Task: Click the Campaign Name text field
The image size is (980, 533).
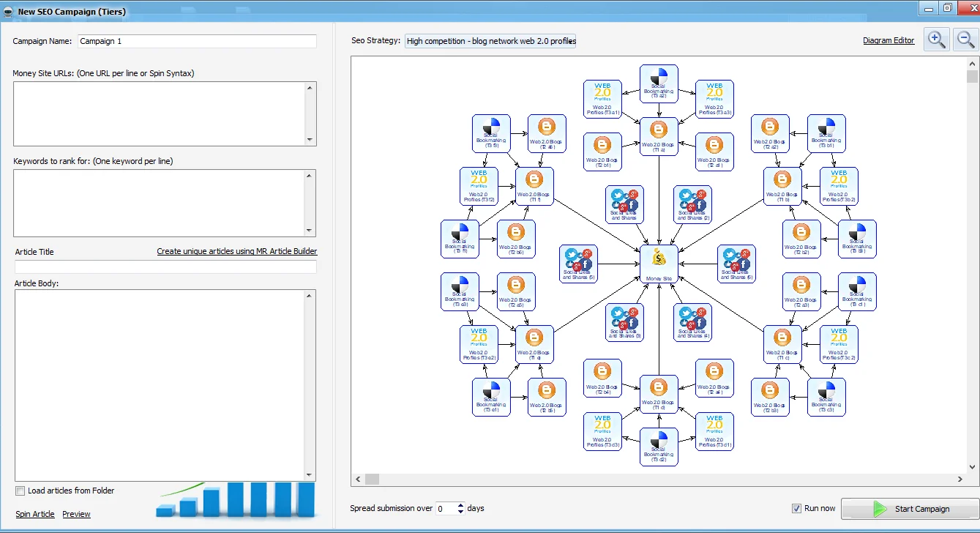Action: click(x=197, y=41)
